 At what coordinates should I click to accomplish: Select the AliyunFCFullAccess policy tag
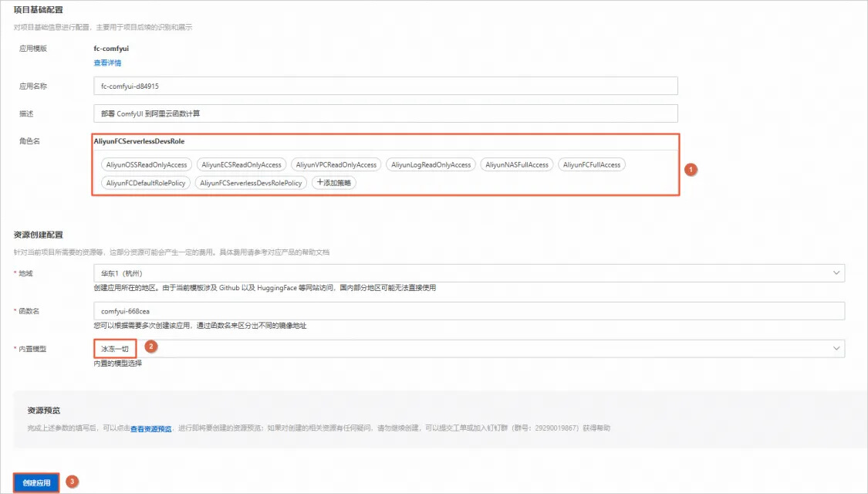tap(592, 164)
